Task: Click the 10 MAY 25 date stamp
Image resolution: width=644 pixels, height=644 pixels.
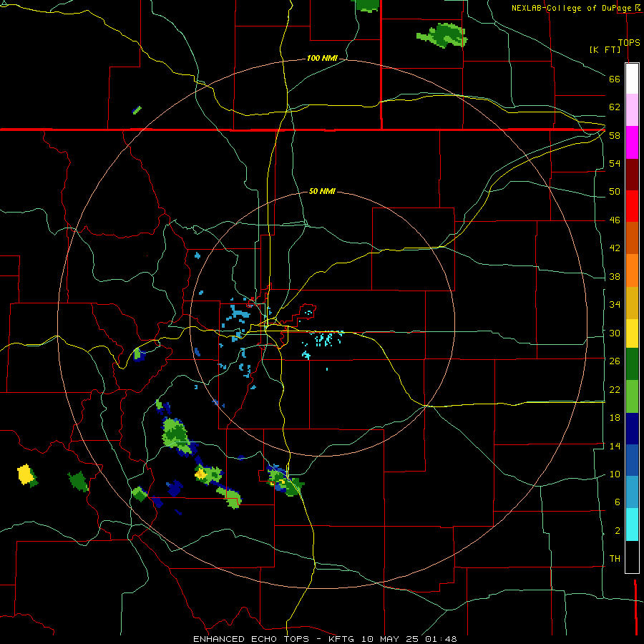Action: [x=390, y=639]
